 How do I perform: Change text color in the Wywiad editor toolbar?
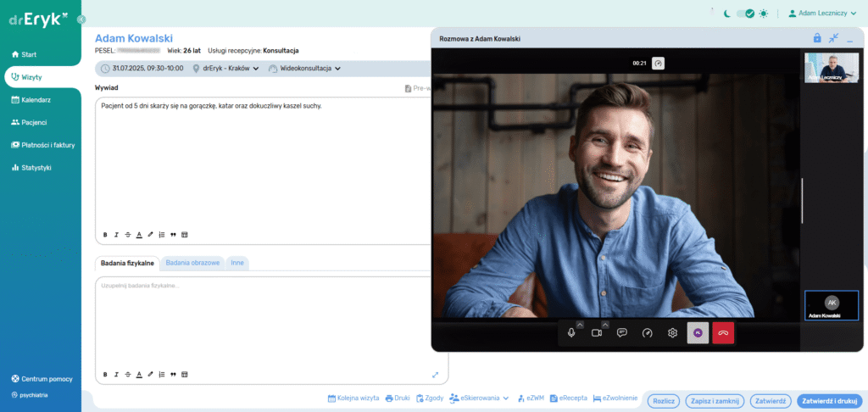(x=139, y=235)
